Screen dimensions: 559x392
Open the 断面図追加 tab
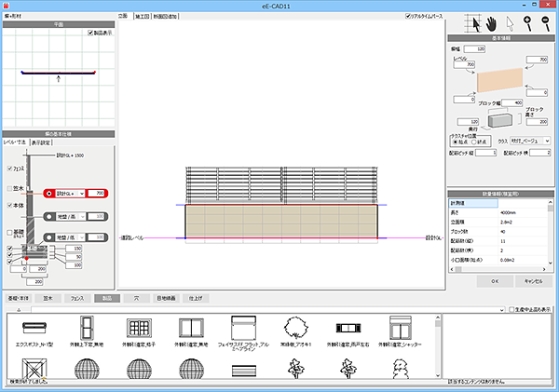coord(165,16)
